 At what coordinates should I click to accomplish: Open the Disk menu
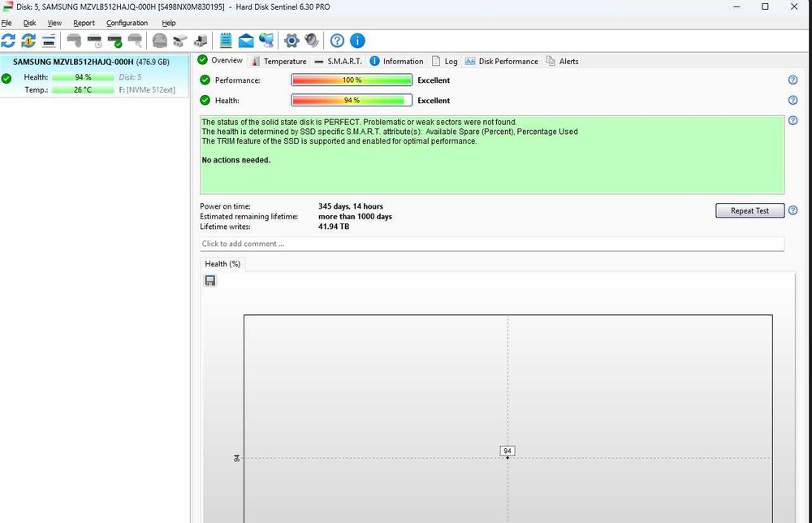pos(29,23)
